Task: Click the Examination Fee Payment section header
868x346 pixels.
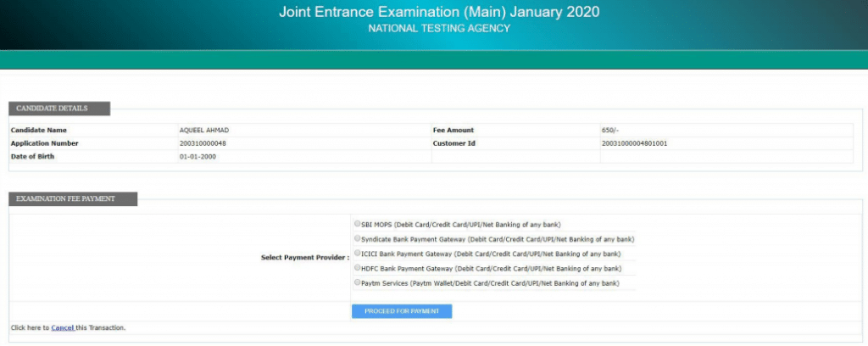Action: tap(73, 199)
